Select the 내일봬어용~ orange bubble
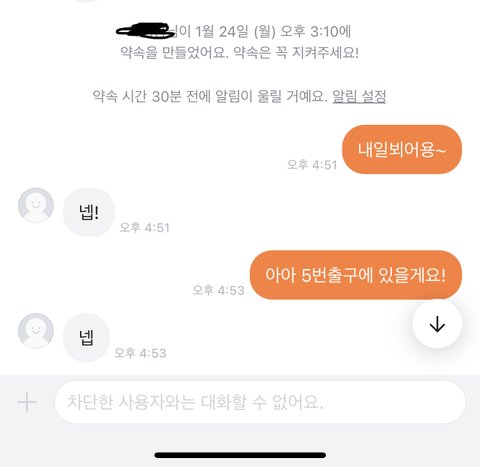Screen dimensions: 480x467 point(402,149)
